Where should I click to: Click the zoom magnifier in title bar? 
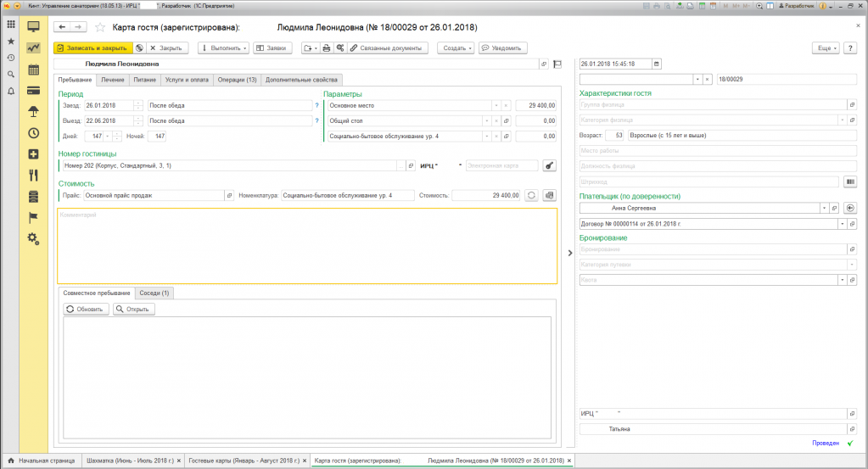759,6
